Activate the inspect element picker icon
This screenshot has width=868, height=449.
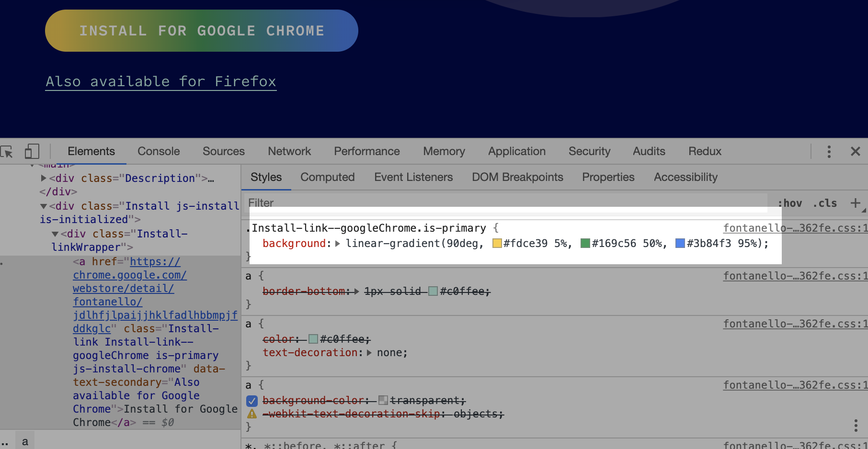tap(7, 152)
